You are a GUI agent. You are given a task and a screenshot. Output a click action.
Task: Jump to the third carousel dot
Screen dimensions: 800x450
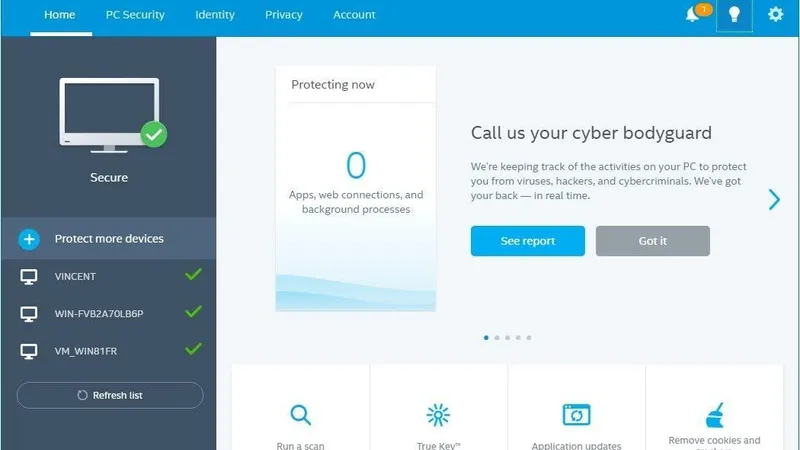(508, 338)
